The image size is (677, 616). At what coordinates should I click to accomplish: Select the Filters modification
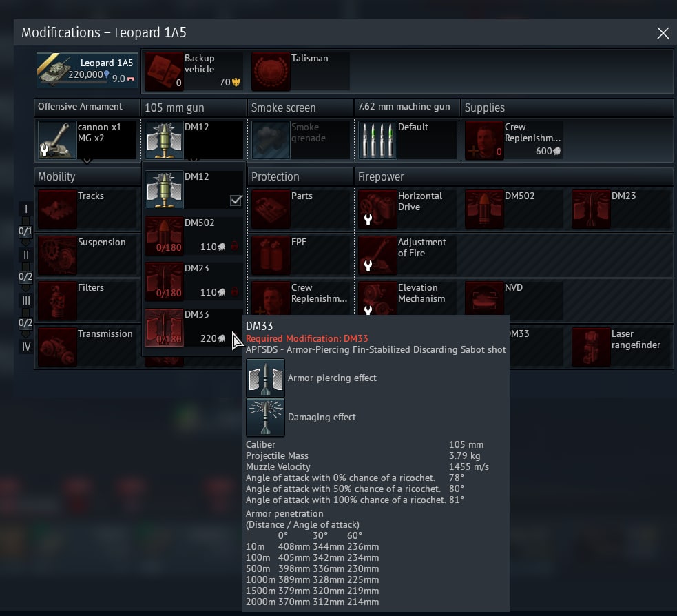[87, 301]
